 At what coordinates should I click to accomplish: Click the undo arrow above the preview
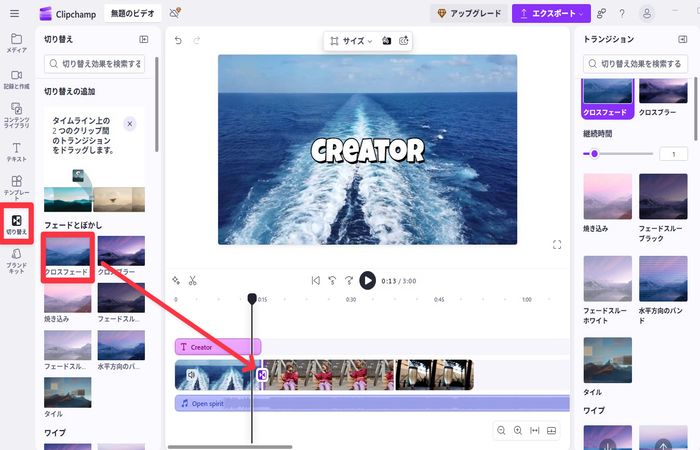178,40
